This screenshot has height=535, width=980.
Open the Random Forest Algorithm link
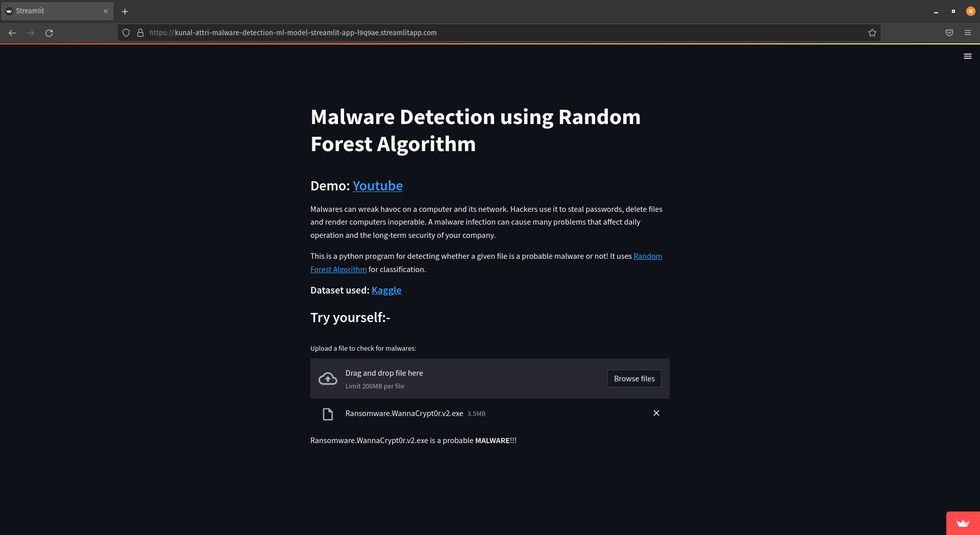click(x=647, y=256)
